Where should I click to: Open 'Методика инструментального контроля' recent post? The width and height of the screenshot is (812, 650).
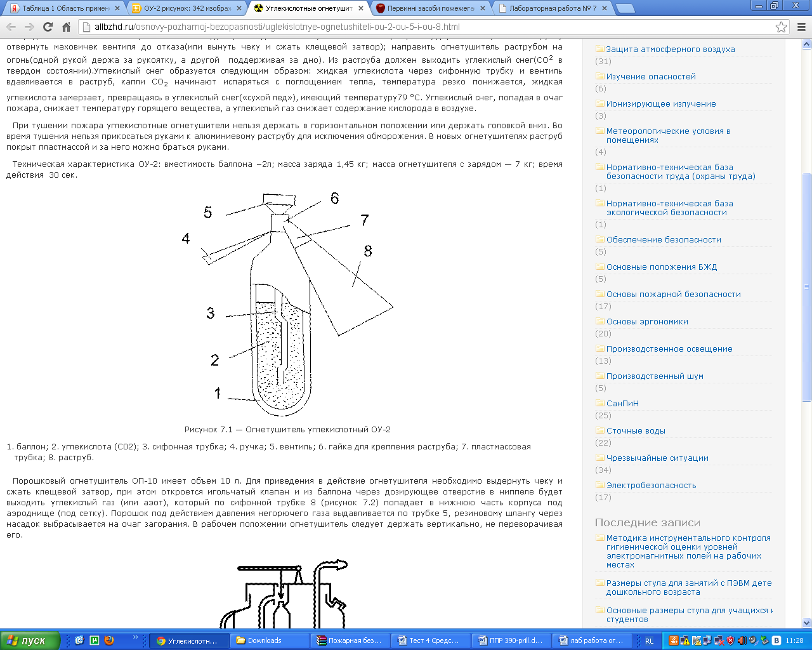688,551
